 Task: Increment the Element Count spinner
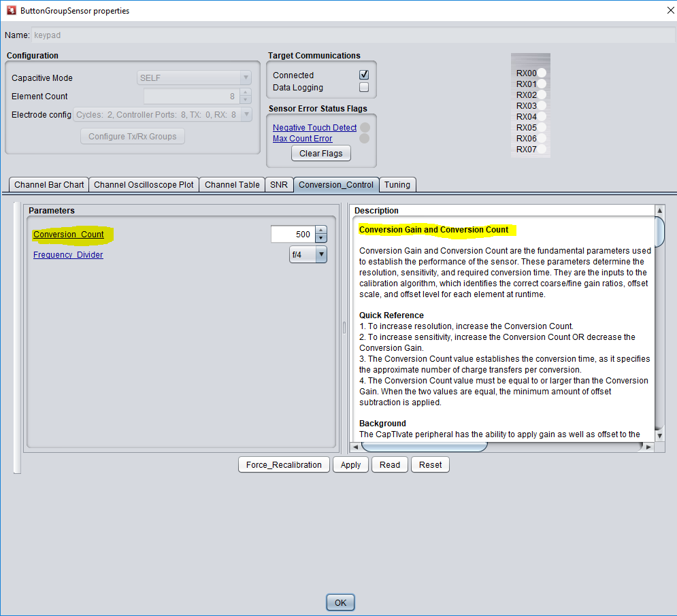245,92
